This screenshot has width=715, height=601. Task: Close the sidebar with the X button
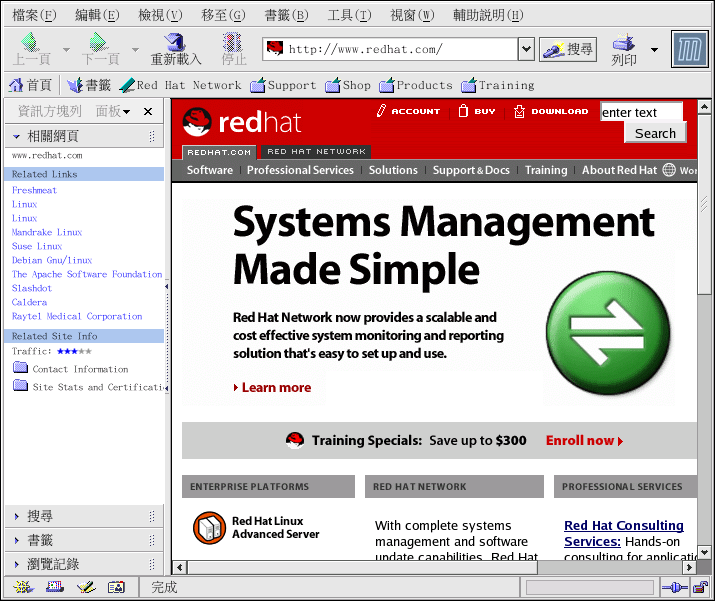pyautogui.click(x=148, y=111)
